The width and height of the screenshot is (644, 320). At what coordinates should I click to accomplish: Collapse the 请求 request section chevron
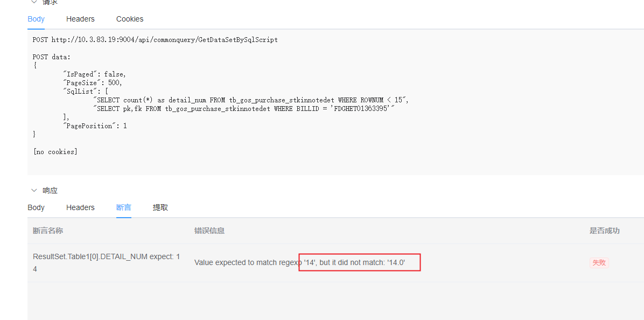coord(33,2)
